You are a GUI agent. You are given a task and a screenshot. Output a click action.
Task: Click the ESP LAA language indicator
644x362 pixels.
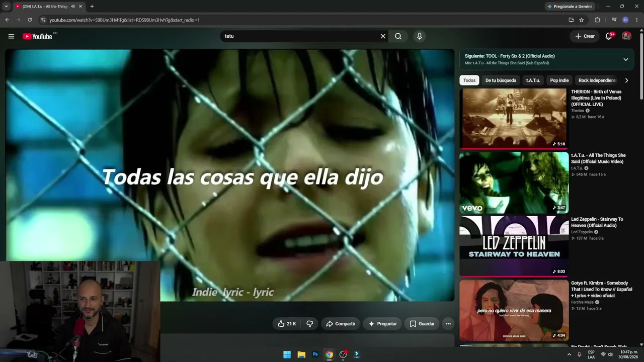[x=591, y=354]
